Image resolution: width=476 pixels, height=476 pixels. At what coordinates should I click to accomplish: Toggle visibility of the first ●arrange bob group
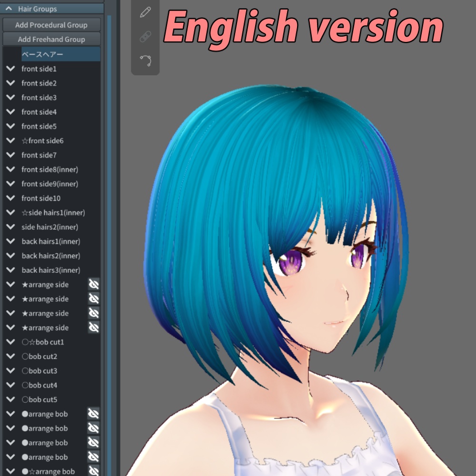[x=94, y=414]
